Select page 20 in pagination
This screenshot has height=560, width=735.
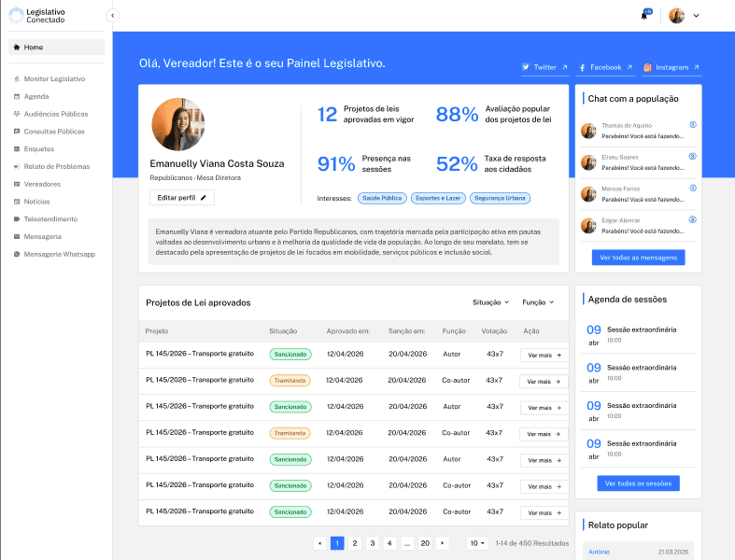coord(425,543)
